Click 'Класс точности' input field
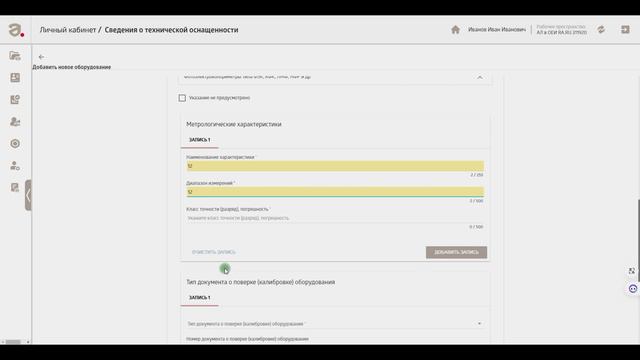Viewport: 640px width, 360px height. (x=335, y=218)
